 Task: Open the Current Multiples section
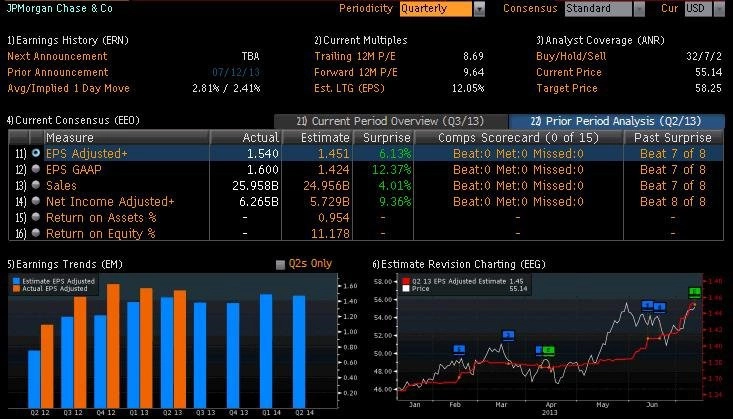point(361,40)
